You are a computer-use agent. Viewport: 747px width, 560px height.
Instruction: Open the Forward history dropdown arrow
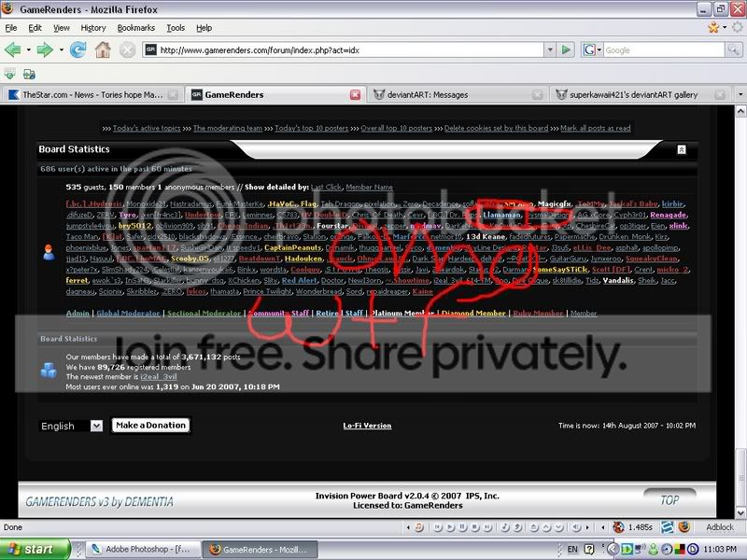click(x=61, y=49)
